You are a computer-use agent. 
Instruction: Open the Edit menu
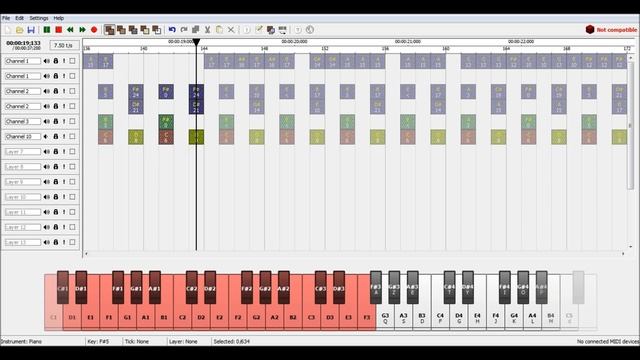click(19, 18)
